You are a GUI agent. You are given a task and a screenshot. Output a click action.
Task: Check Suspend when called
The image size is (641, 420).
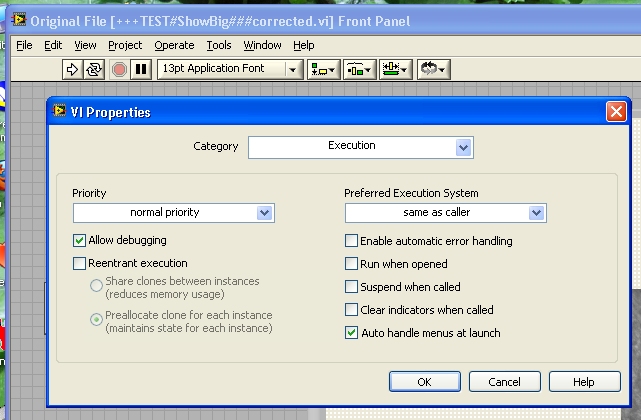[351, 286]
